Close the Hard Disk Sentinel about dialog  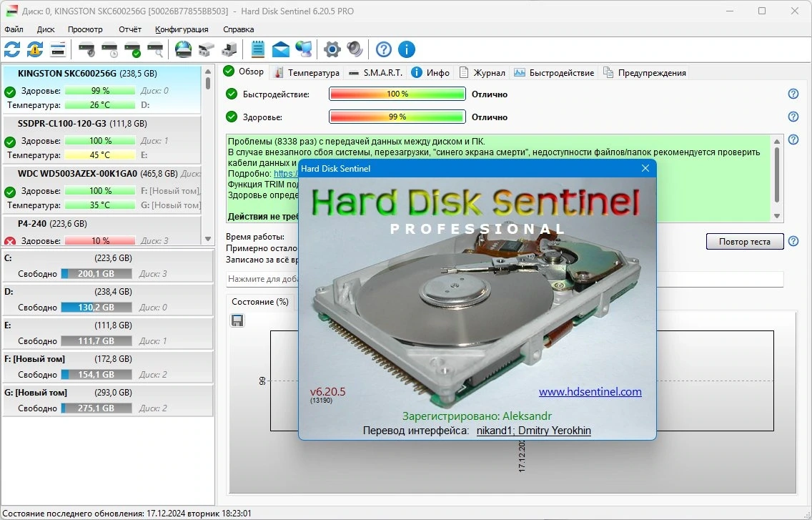click(x=645, y=168)
